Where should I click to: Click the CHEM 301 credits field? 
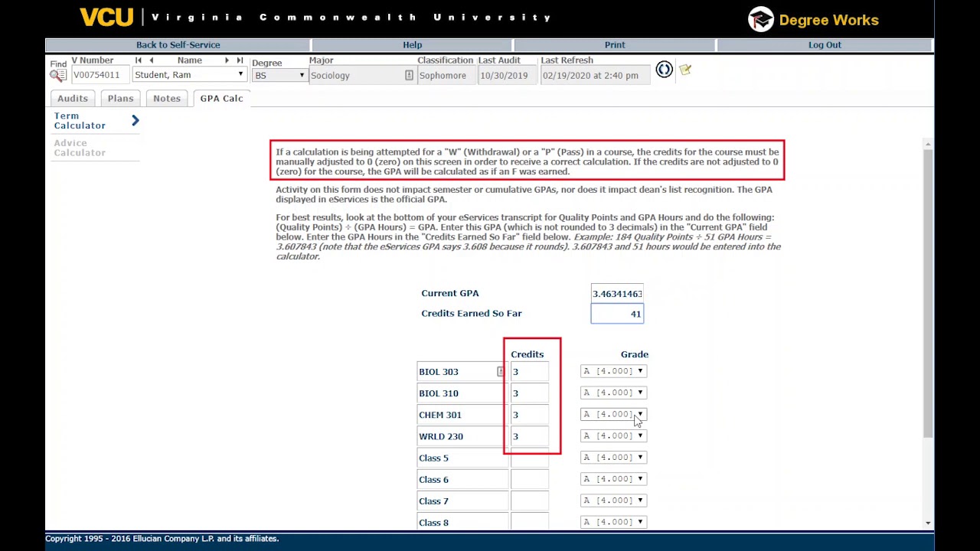pos(530,415)
